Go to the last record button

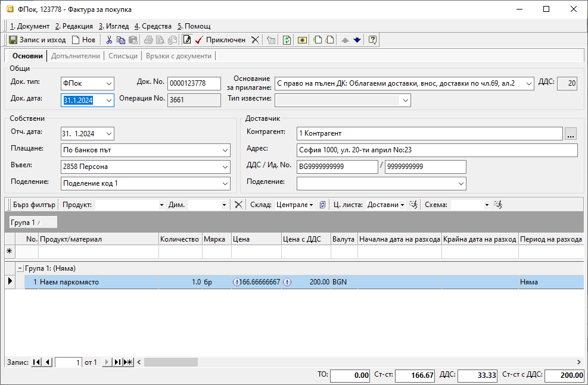117,362
